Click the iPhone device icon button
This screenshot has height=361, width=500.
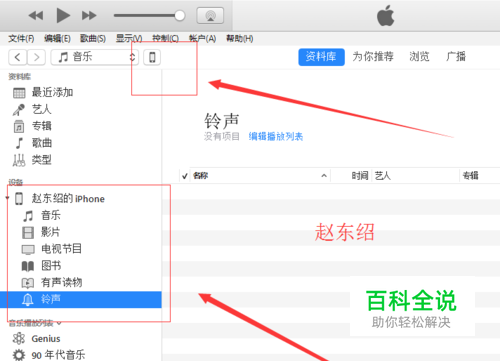click(152, 57)
